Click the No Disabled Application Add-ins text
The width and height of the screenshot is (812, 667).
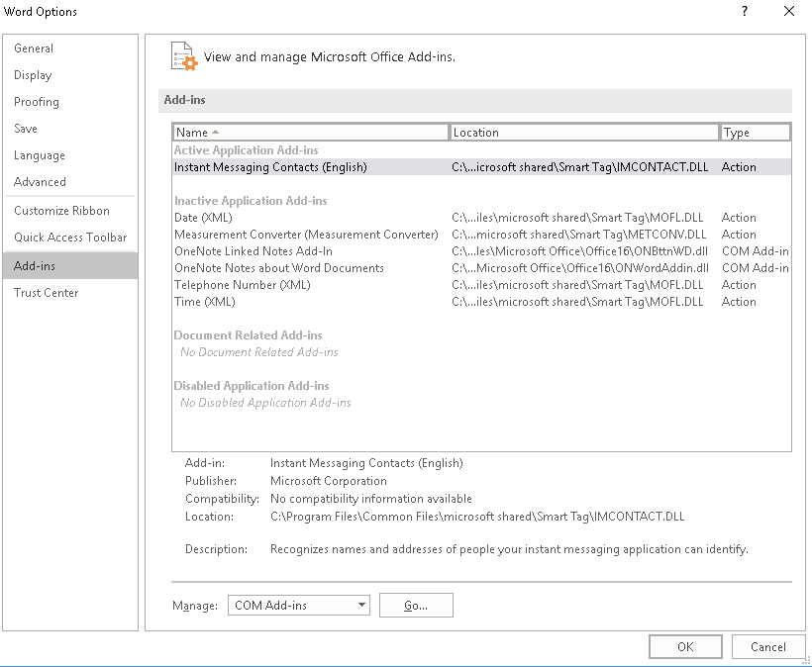[x=265, y=403]
